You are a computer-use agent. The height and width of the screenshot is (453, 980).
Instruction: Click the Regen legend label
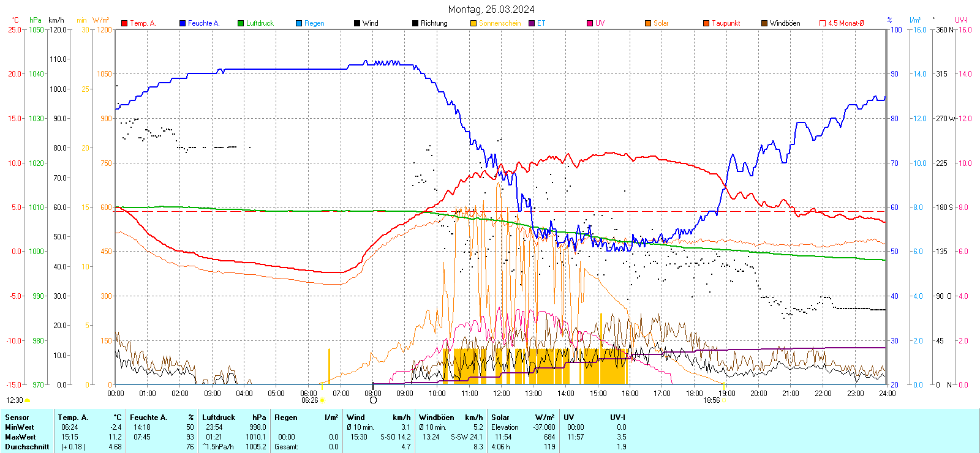[x=314, y=23]
